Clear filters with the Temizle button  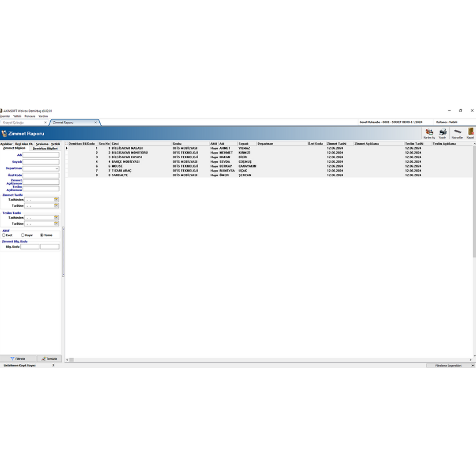[49, 358]
